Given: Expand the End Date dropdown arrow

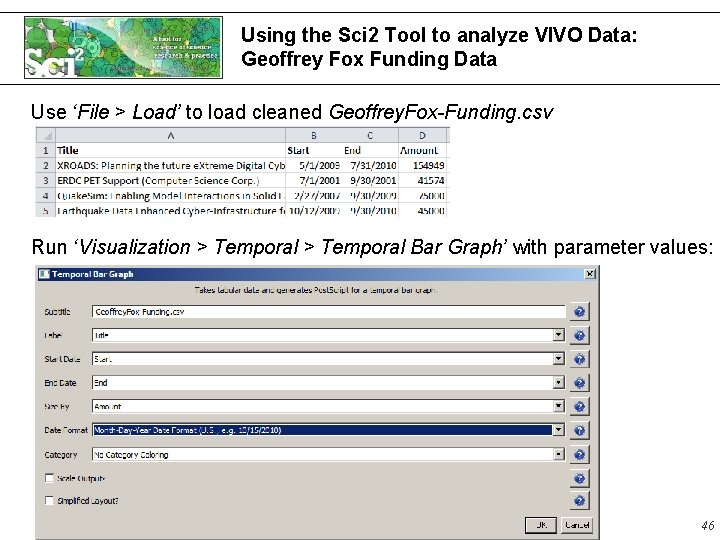Looking at the screenshot, I should (x=558, y=382).
